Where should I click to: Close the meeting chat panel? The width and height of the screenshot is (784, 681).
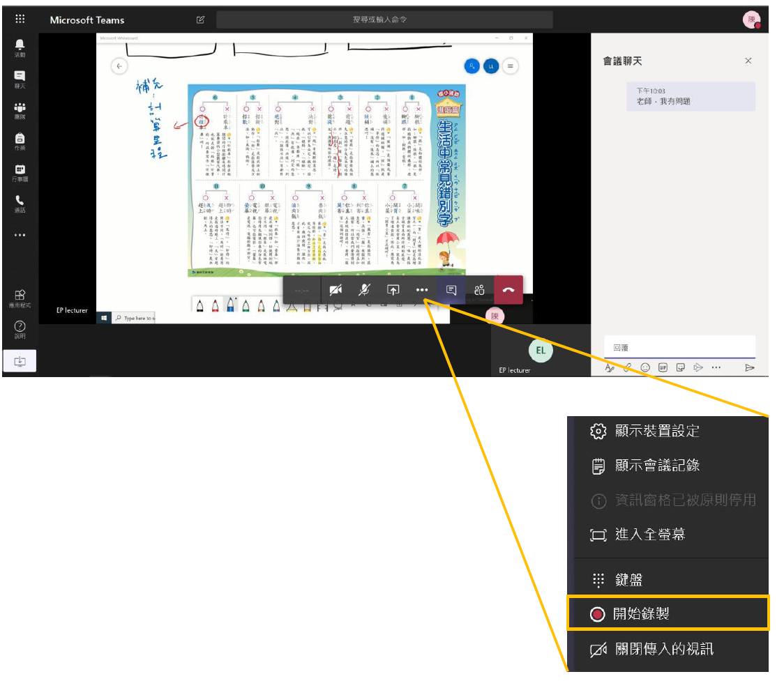tap(748, 61)
